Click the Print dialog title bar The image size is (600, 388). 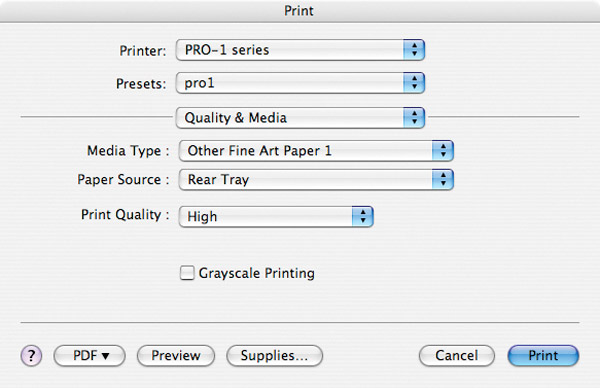300,11
